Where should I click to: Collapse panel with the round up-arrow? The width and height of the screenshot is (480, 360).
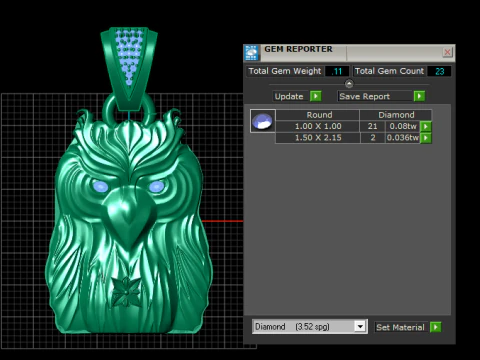point(349,84)
